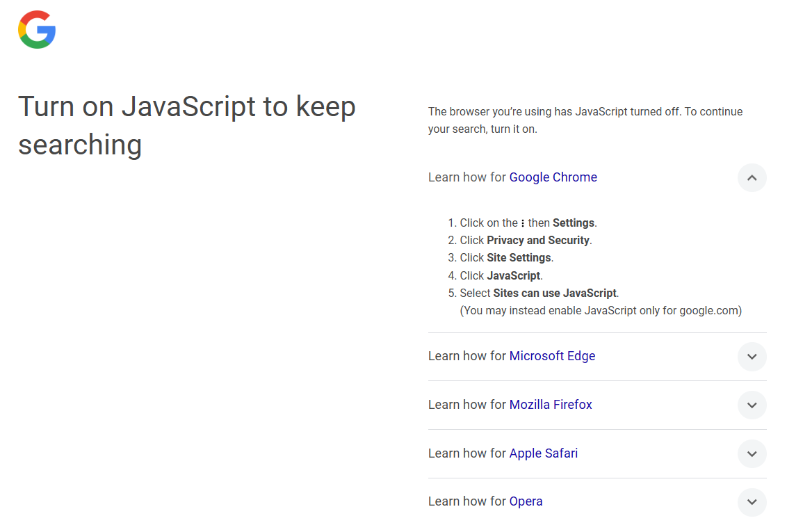The width and height of the screenshot is (787, 532).
Task: Expand the Apple Safari instructions chevron
Action: point(752,453)
